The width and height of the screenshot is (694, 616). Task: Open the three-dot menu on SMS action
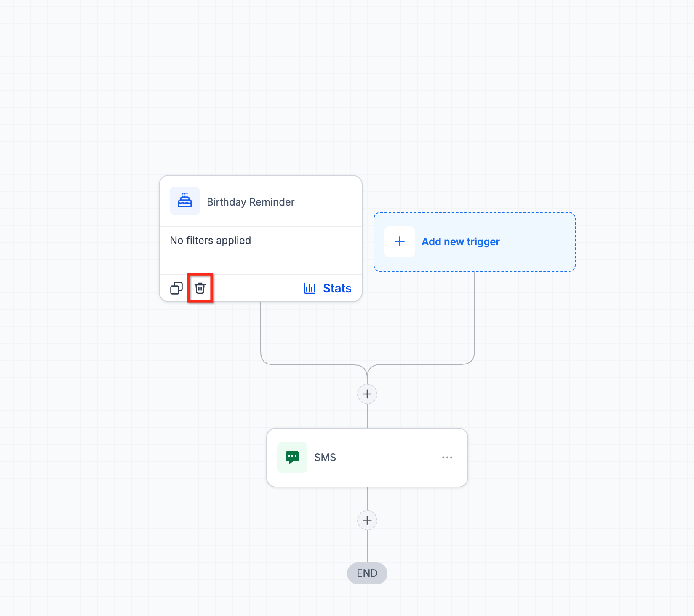[447, 458]
